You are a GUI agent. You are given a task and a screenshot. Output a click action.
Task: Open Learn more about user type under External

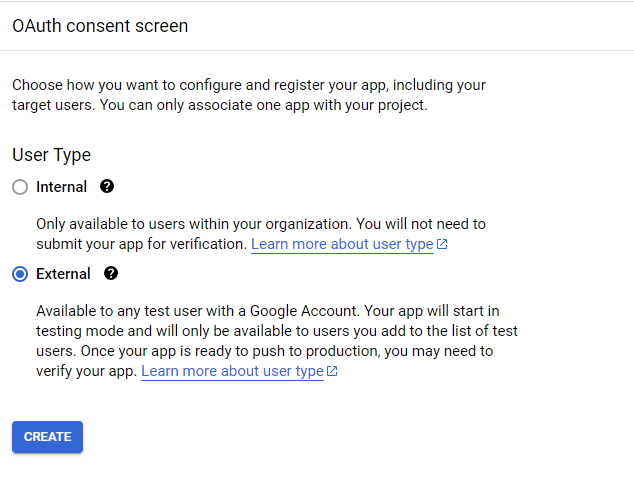click(x=232, y=371)
